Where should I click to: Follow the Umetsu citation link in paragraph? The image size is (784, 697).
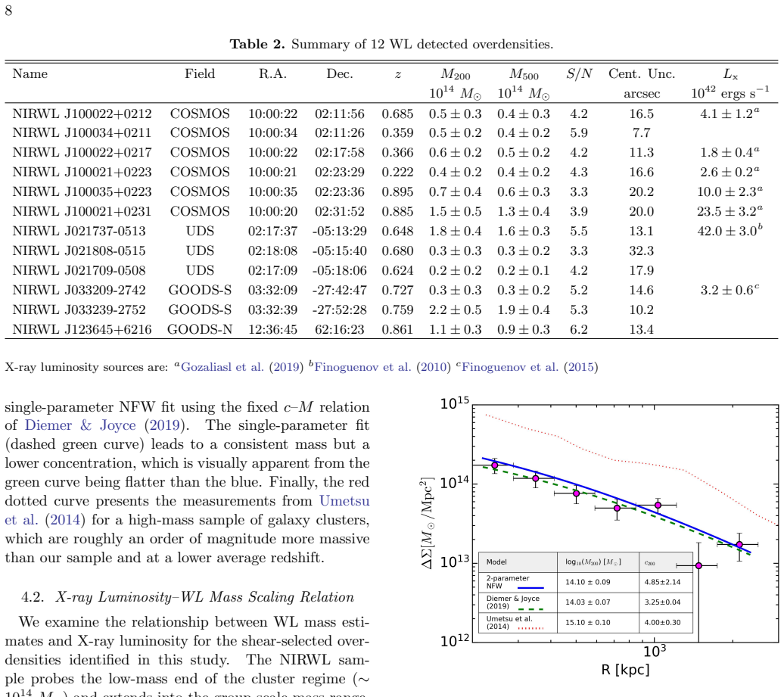pyautogui.click(x=344, y=501)
